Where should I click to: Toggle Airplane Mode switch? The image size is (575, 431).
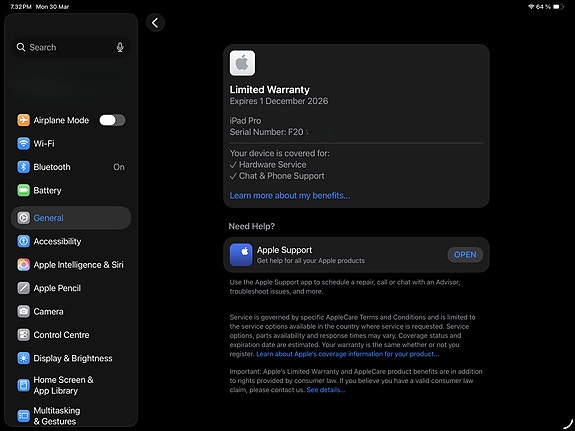[112, 120]
